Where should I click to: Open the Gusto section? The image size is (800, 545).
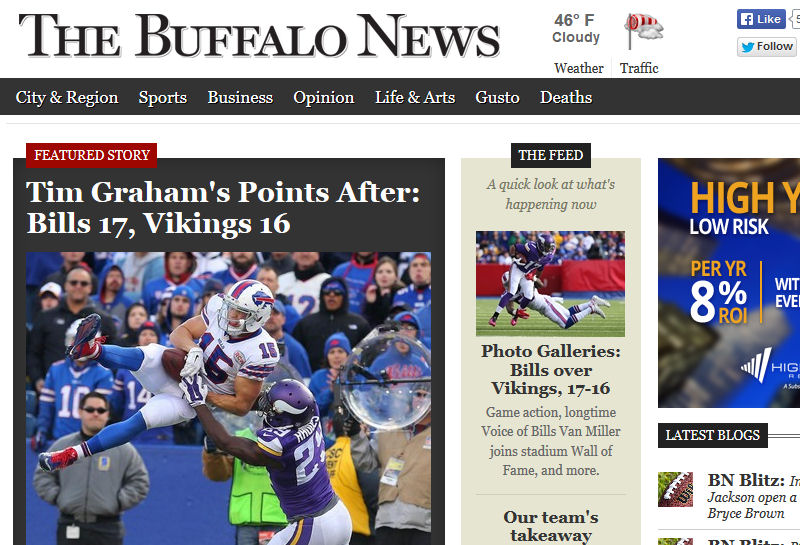coord(497,97)
